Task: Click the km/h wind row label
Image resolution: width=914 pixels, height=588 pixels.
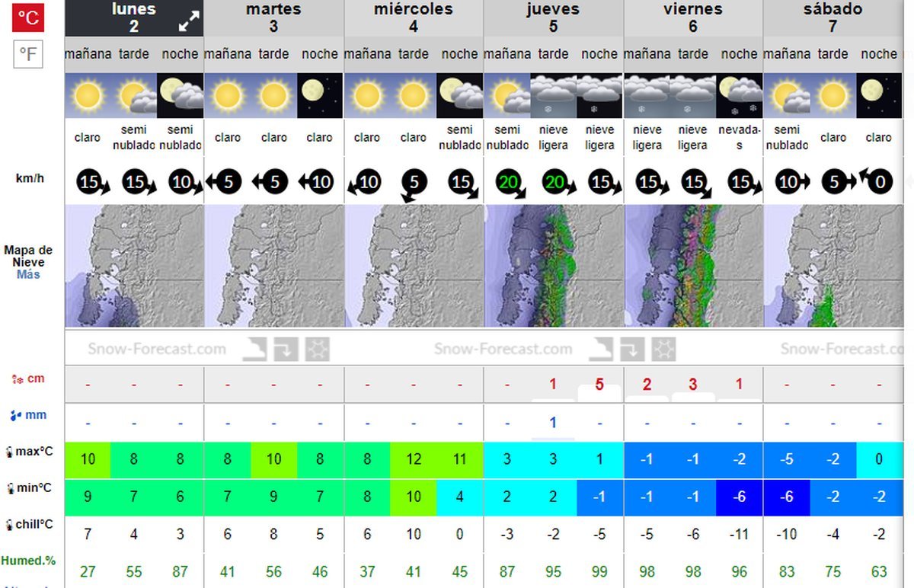Action: point(29,178)
